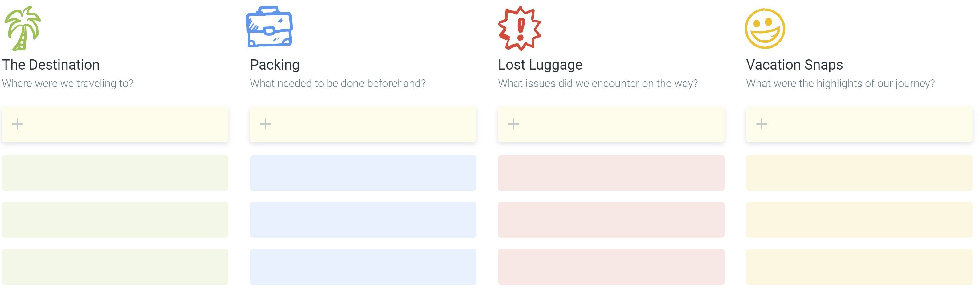Select The Destination column heading

[51, 65]
